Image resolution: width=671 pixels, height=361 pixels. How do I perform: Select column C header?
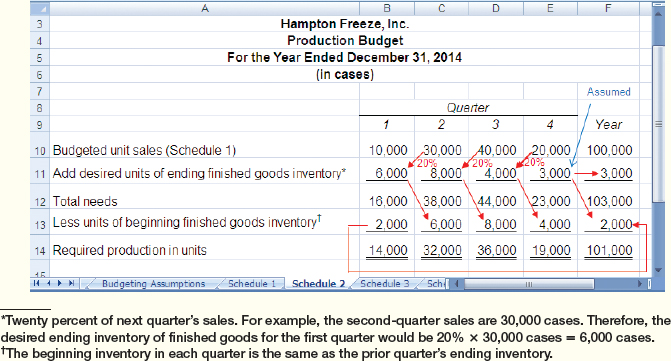click(442, 8)
